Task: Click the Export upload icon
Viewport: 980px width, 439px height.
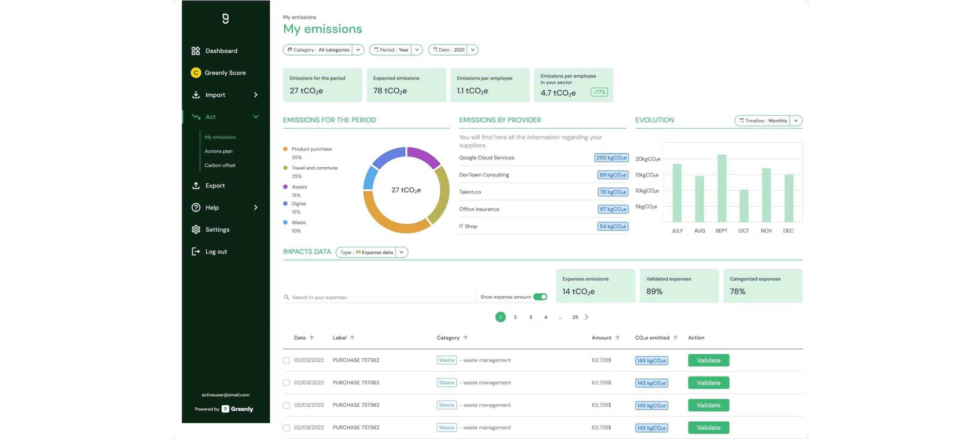Action: pos(196,185)
